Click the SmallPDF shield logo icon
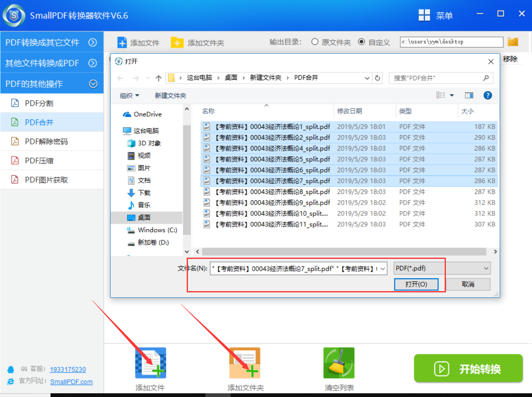532x397 pixels. tap(14, 15)
